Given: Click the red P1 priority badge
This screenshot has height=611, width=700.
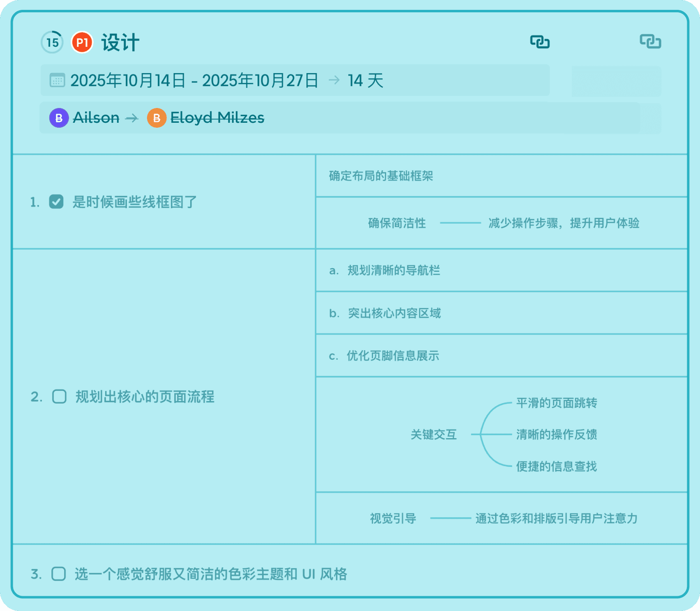Looking at the screenshot, I should click(82, 42).
